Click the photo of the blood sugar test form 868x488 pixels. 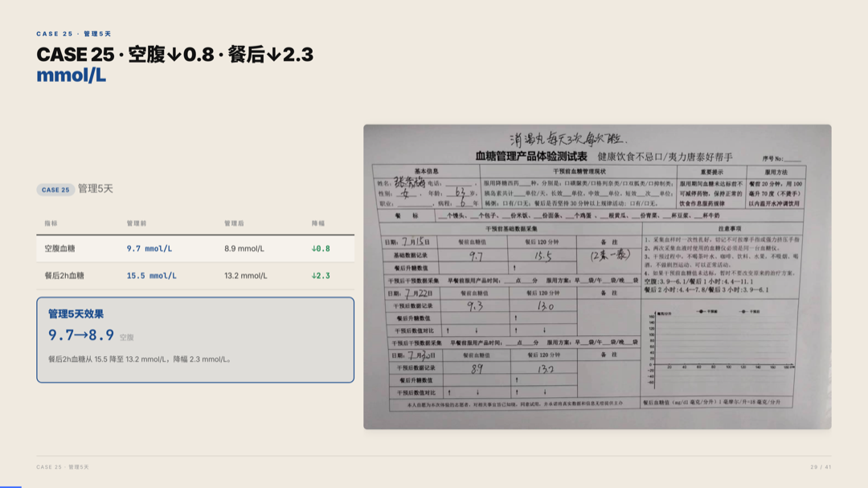coord(597,277)
